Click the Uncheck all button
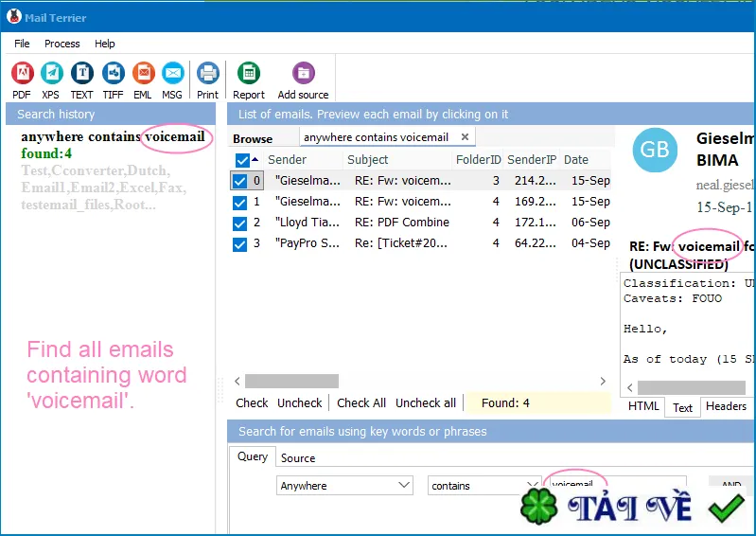The height and width of the screenshot is (536, 756). click(425, 402)
